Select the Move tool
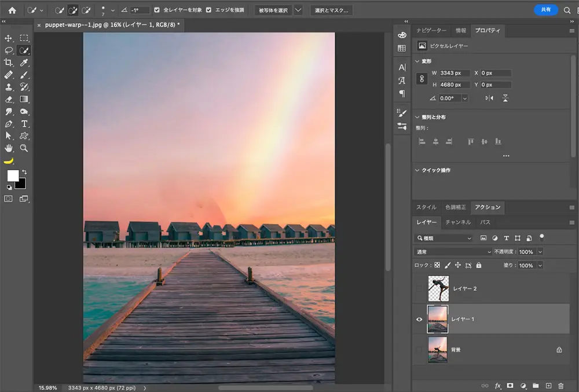 point(9,38)
